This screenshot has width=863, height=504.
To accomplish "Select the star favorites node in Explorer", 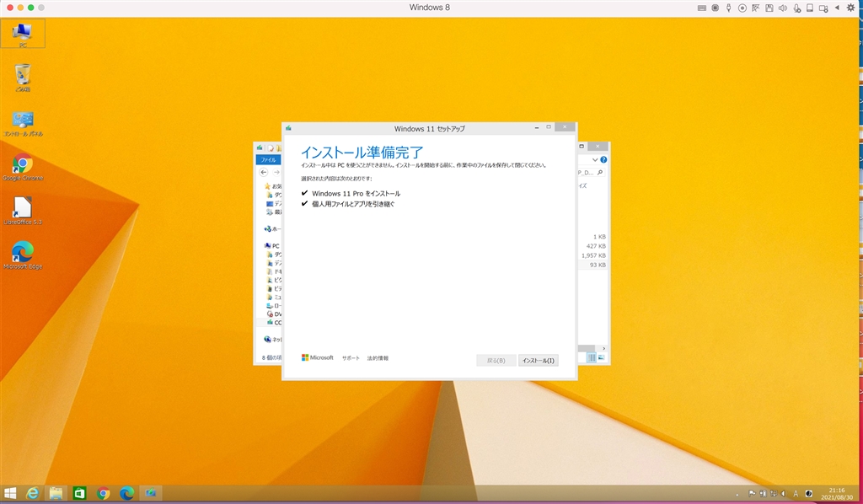I will [x=272, y=186].
